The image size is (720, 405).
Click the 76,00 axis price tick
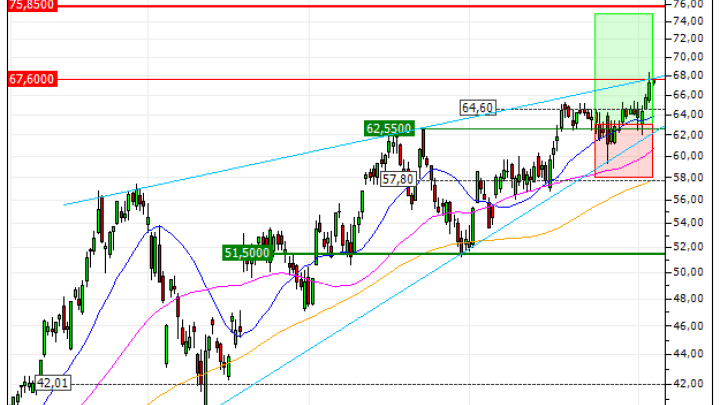click(x=688, y=4)
